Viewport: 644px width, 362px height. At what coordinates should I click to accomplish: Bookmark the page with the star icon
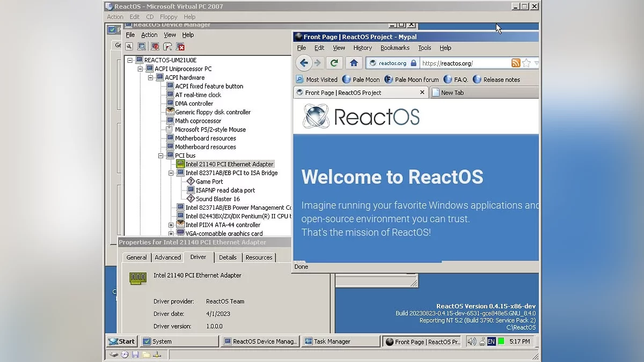(x=526, y=63)
